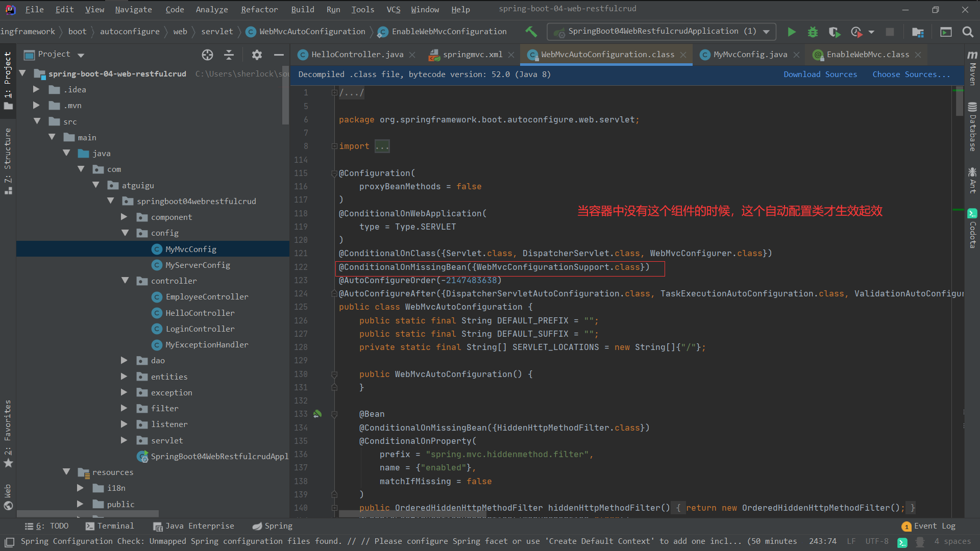Toggle the Maven tool window
The height and width of the screenshot is (551, 980).
[972, 68]
